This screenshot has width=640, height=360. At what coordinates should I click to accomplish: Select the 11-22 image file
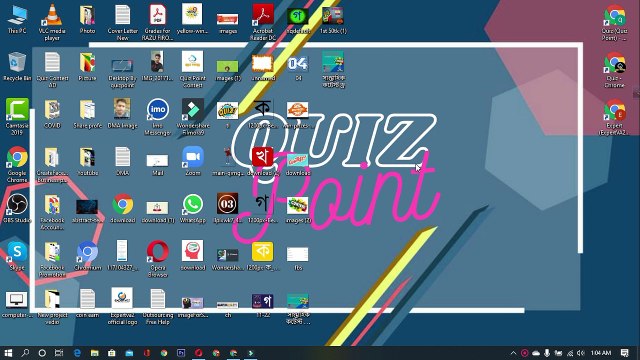(x=262, y=306)
